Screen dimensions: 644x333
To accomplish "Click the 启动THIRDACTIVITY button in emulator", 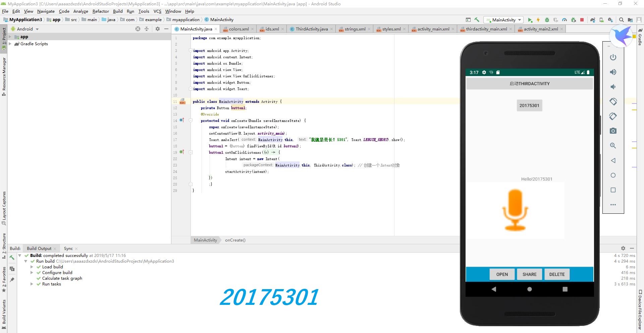I will 529,84.
